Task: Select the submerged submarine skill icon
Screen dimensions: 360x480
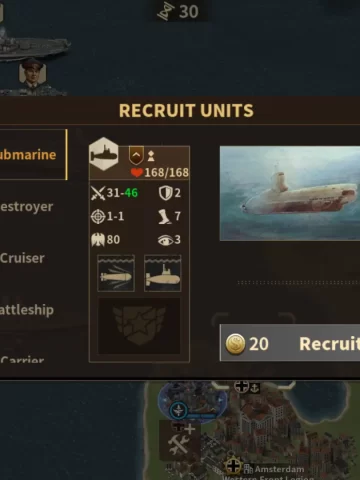Action: 163,273
